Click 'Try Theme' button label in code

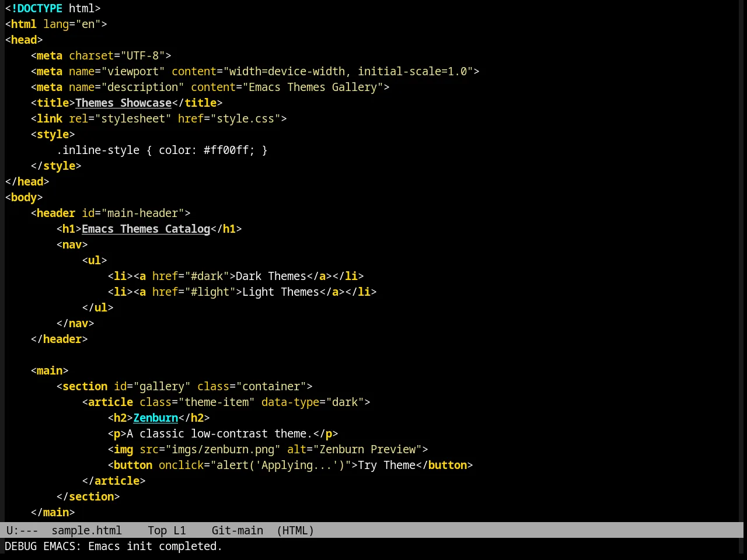tap(387, 465)
